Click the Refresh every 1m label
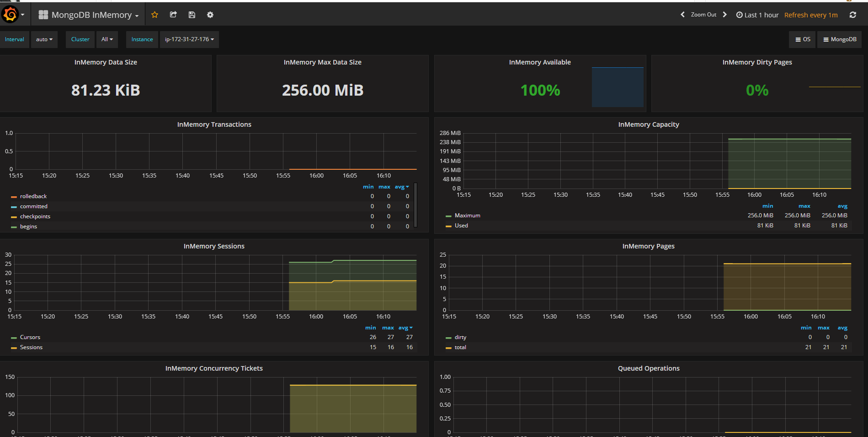868x437 pixels. 811,15
